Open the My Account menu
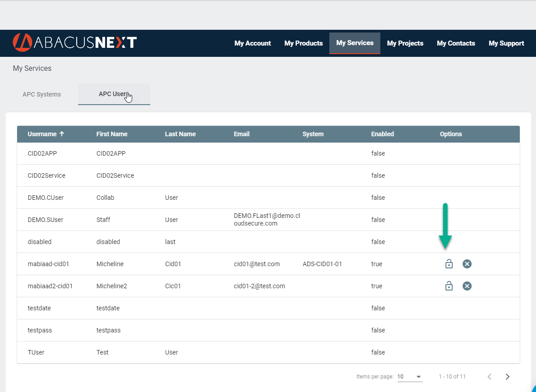The width and height of the screenshot is (536, 392). 252,43
